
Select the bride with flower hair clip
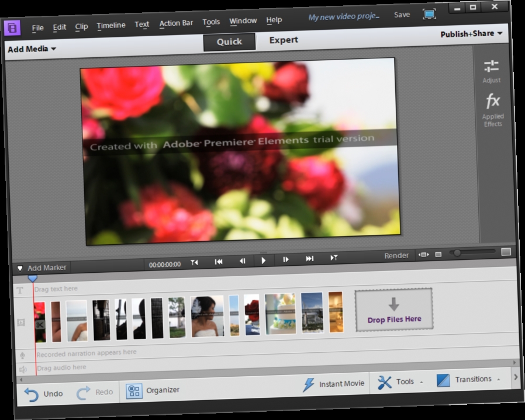[x=208, y=316]
